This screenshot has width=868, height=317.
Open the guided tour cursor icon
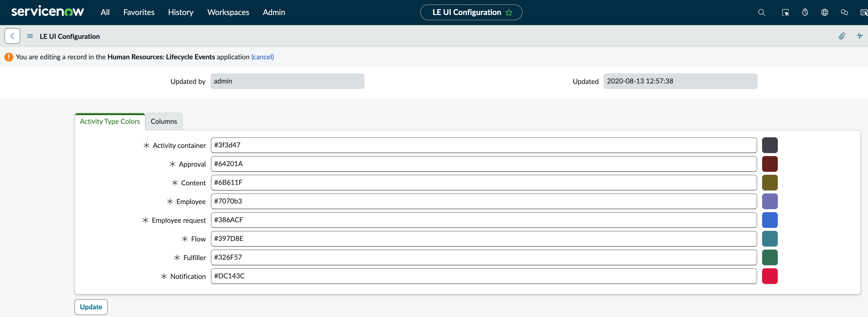[x=785, y=13]
